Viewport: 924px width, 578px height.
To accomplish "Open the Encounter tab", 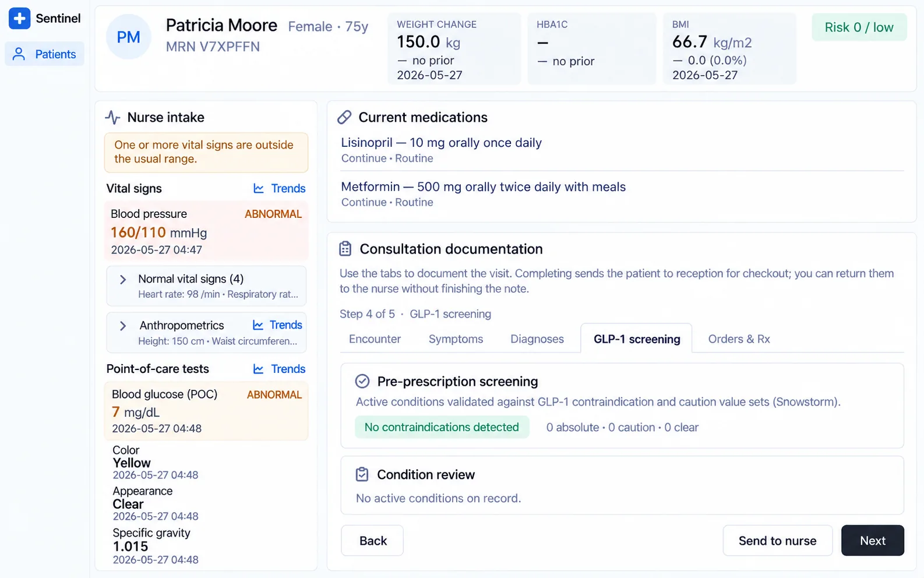I will click(x=375, y=339).
